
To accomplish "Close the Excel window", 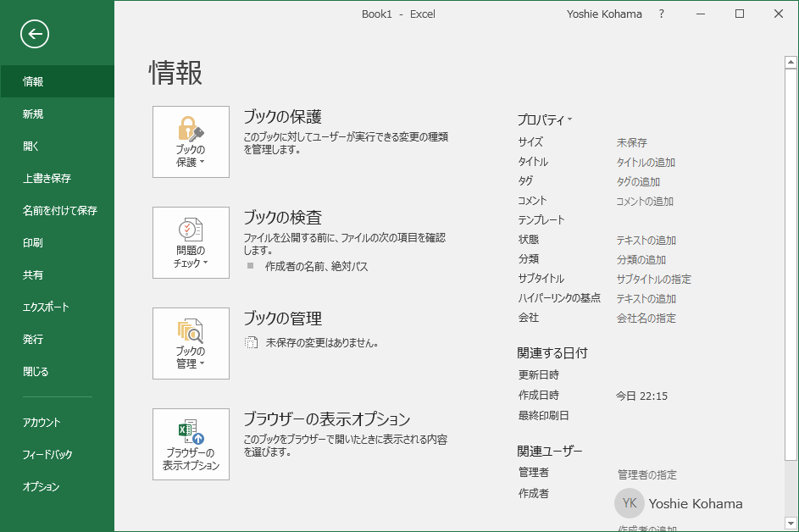I will 779,14.
